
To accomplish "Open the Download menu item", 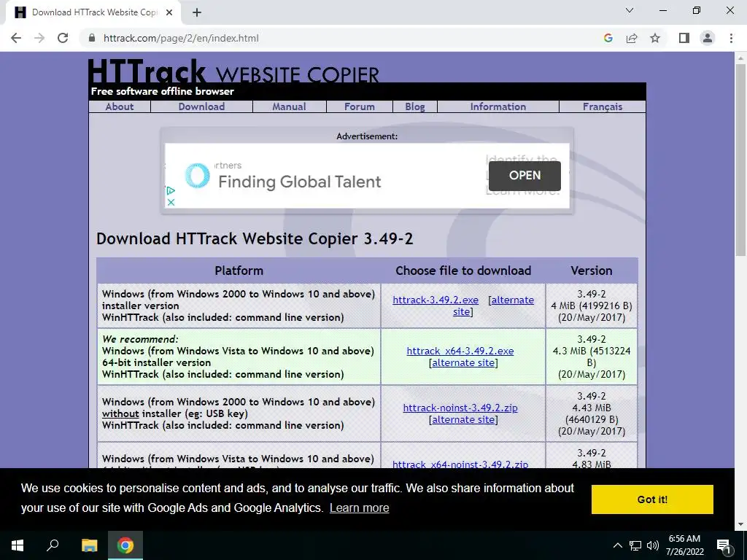I will (x=201, y=106).
